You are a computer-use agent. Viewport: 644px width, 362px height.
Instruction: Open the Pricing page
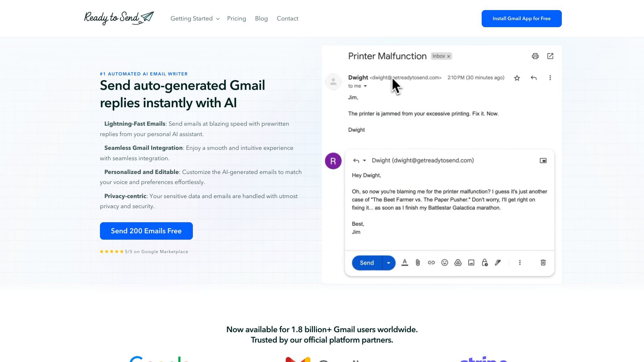coord(236,18)
